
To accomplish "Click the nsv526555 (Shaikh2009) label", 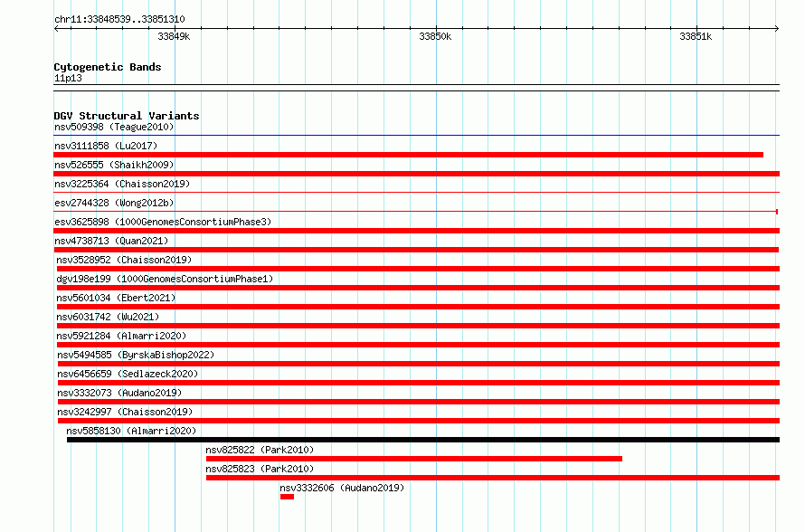I will point(114,165).
